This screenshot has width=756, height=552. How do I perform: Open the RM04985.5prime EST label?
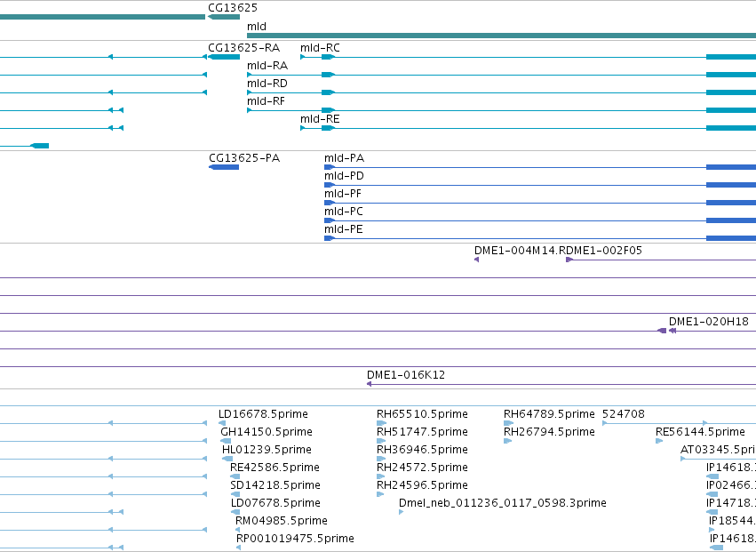(281, 521)
